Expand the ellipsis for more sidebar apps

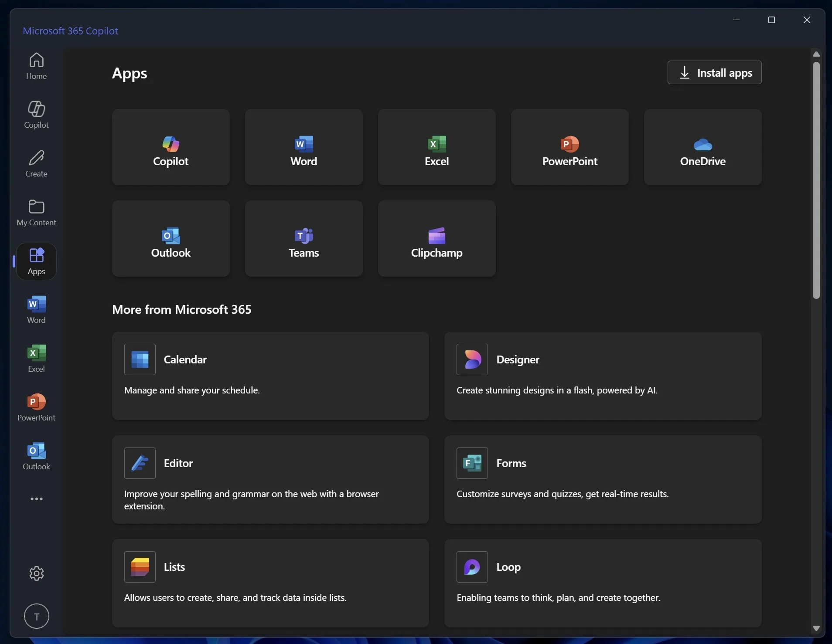(36, 498)
